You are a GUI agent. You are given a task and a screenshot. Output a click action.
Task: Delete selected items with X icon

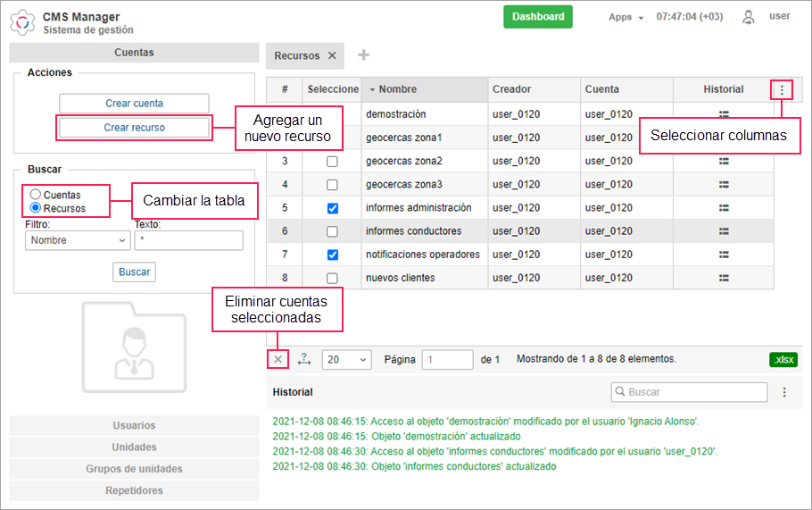pos(278,359)
